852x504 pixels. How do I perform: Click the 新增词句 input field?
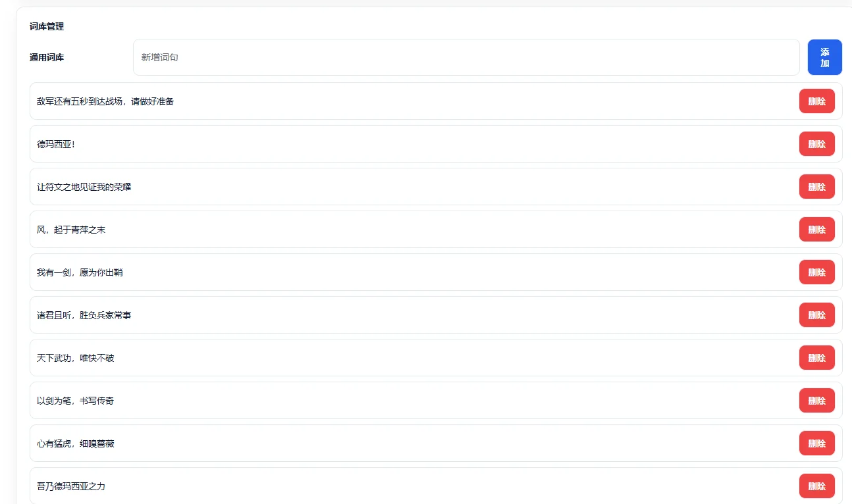[x=466, y=57]
